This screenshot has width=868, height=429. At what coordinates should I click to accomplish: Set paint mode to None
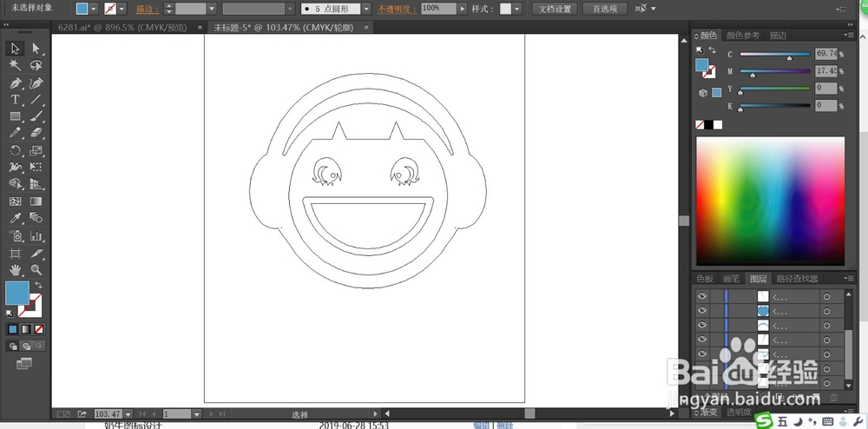(x=39, y=329)
